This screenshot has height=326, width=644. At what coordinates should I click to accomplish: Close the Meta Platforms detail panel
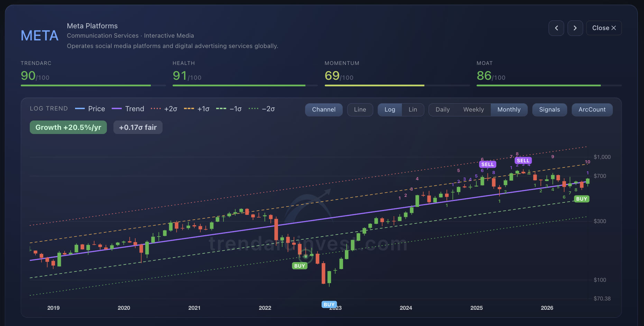tap(604, 28)
